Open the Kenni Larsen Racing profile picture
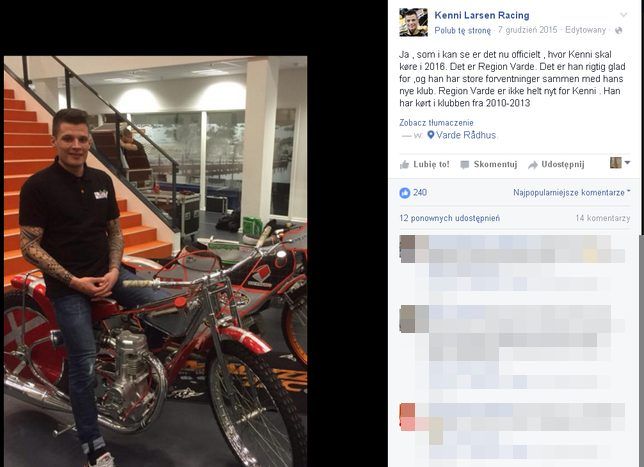 (x=414, y=22)
